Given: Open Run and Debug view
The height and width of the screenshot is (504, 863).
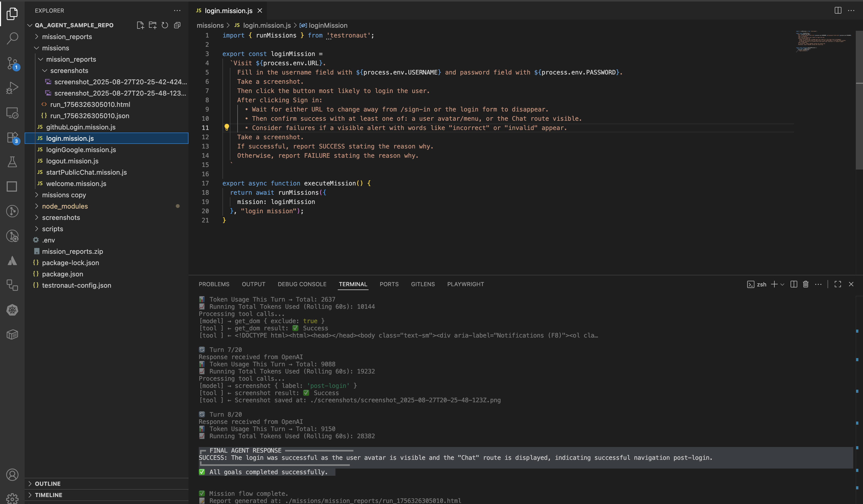Looking at the screenshot, I should click(x=12, y=88).
